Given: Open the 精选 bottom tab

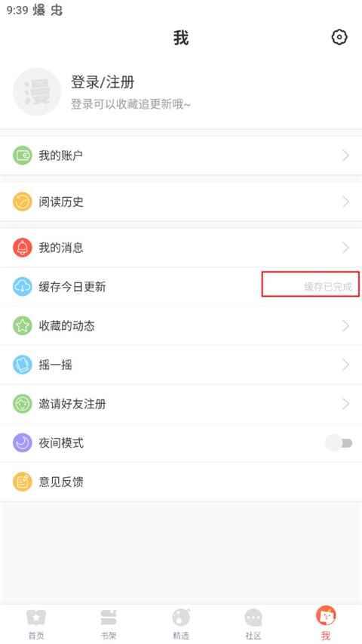Looking at the screenshot, I should point(181,624).
